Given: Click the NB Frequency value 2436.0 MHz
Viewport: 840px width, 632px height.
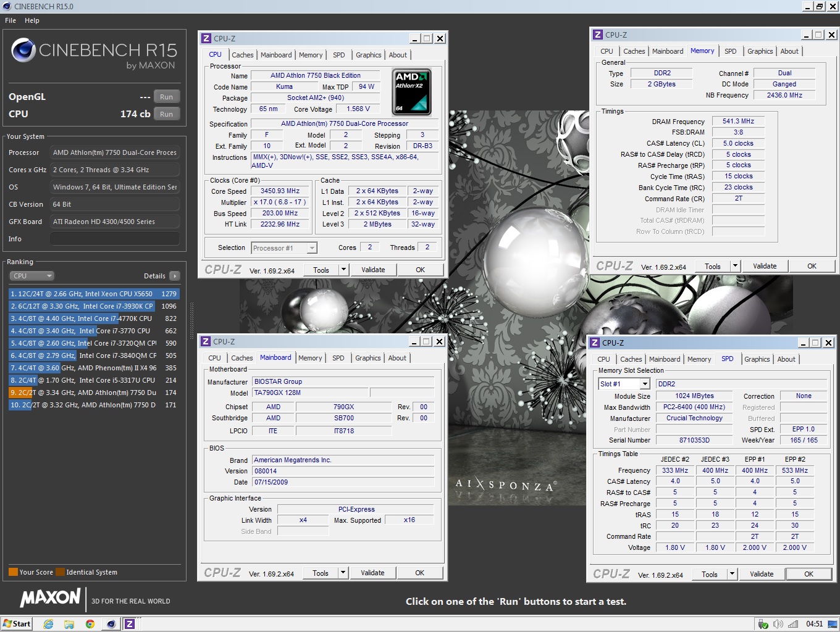Looking at the screenshot, I should point(784,95).
